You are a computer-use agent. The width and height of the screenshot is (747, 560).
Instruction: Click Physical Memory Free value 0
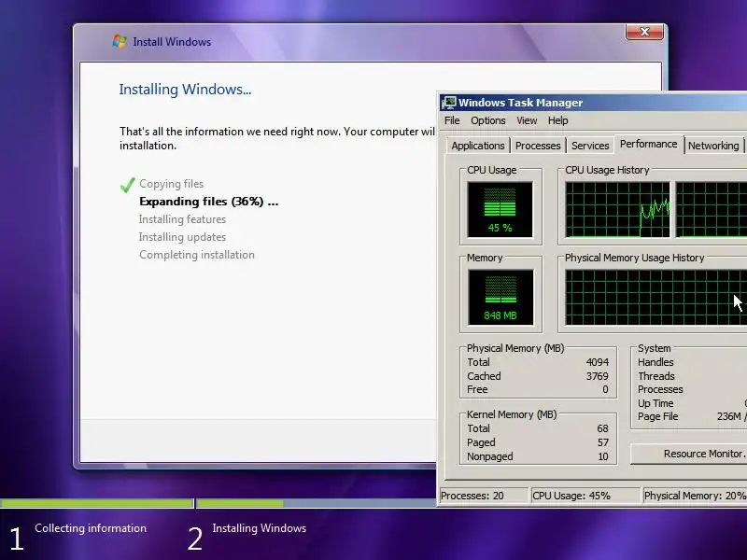(x=605, y=389)
